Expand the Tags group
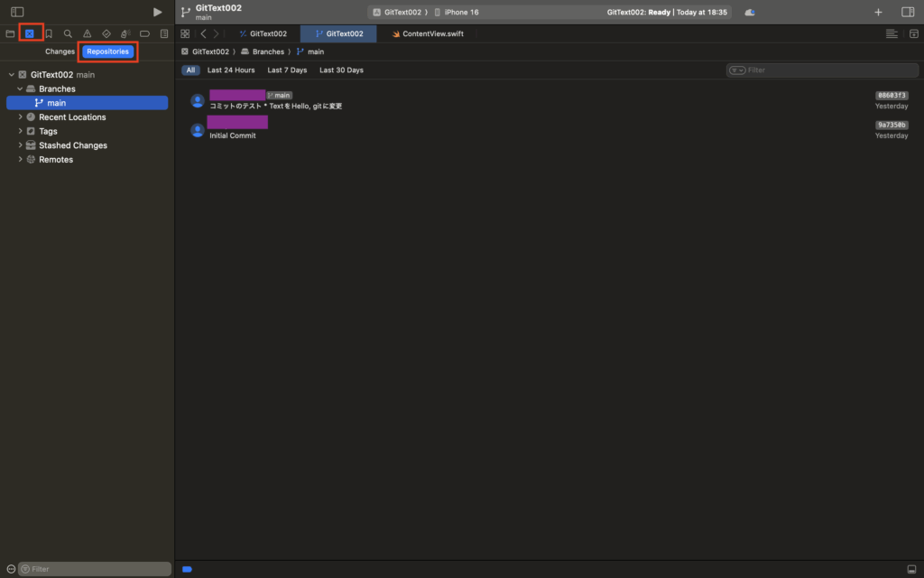The width and height of the screenshot is (924, 578). pos(20,131)
